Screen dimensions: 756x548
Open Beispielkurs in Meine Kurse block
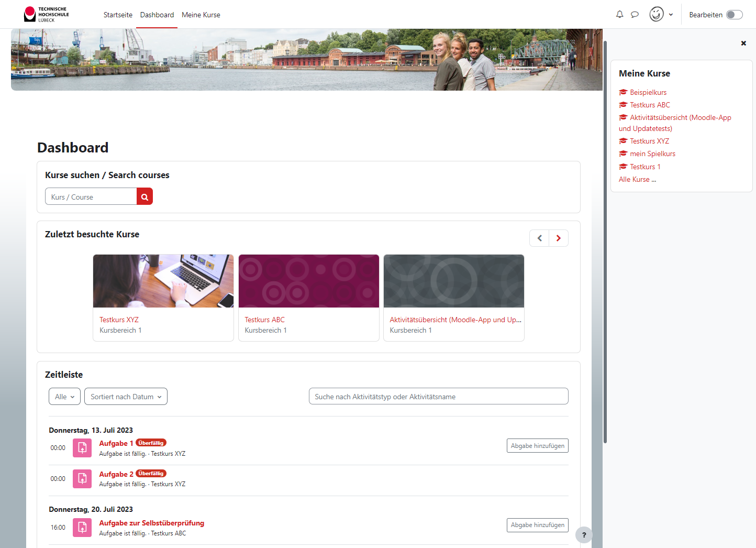pyautogui.click(x=648, y=92)
